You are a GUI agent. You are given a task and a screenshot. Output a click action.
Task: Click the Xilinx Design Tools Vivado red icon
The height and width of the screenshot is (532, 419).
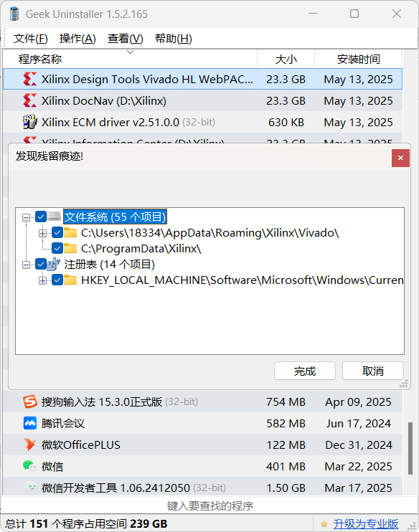point(30,79)
